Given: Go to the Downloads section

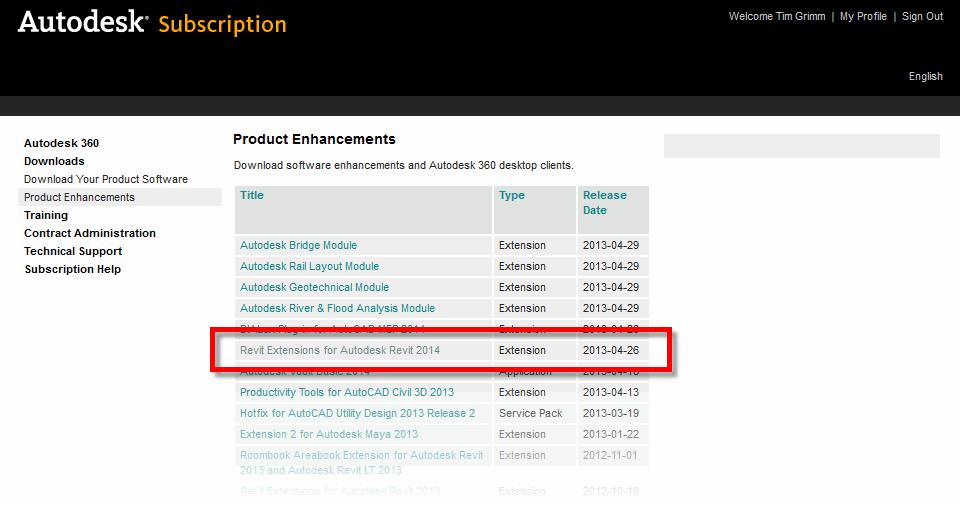Looking at the screenshot, I should click(54, 161).
